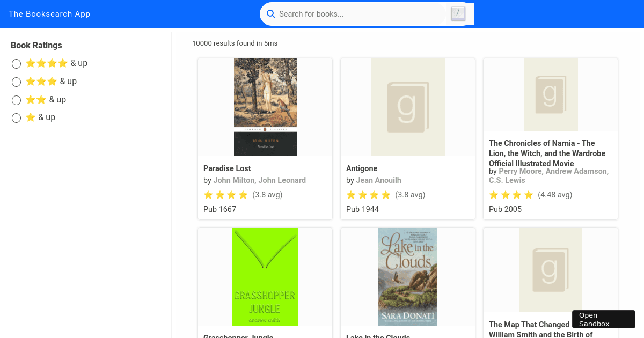Viewport: 644px width, 338px height.
Task: Click the placeholder book icon on the Antigone card
Action: coord(408,107)
